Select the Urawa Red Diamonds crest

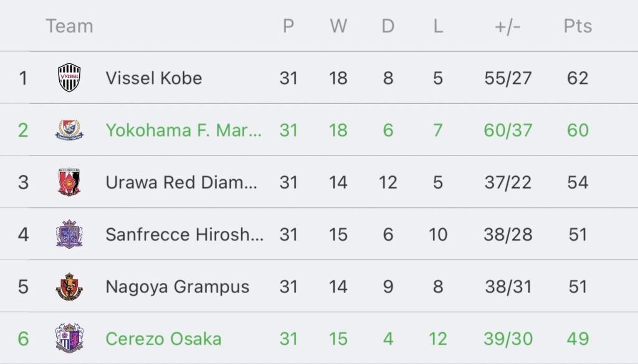coord(69,182)
